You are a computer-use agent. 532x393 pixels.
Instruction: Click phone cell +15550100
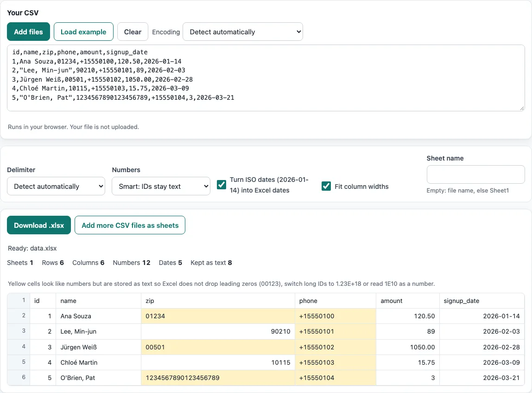335,316
